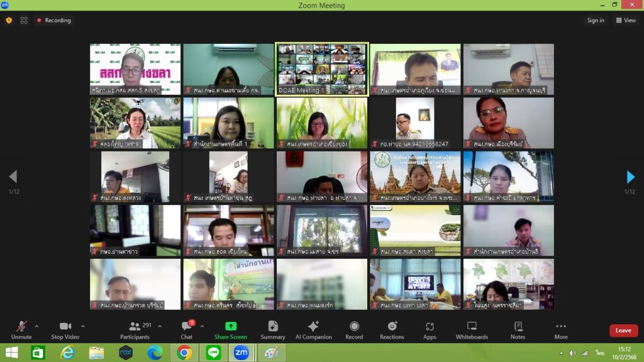Viewport: 644px width, 362px height.
Task: Click the meeting security shield icon
Action: [9, 20]
